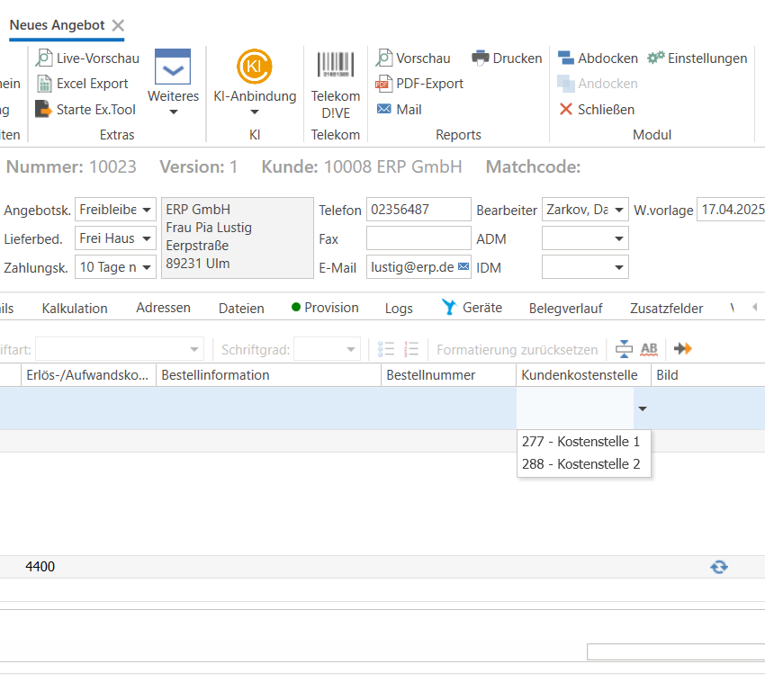Click the Mail envelope in Reports
765x700 pixels.
pos(384,110)
